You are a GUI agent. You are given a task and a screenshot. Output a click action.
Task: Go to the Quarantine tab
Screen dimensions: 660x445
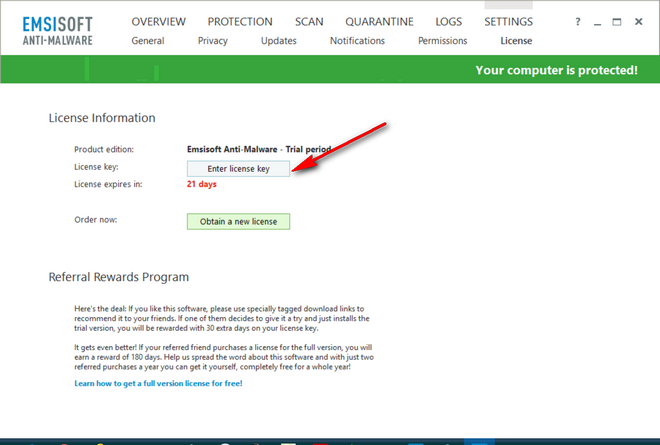click(379, 21)
